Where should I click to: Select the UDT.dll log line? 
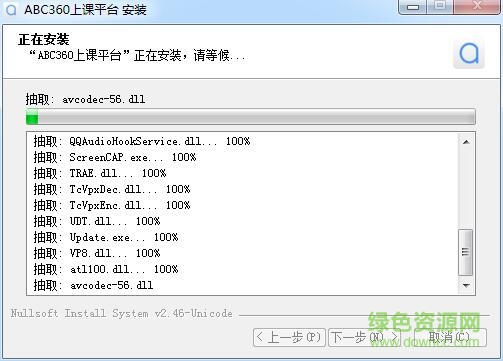coord(97,221)
